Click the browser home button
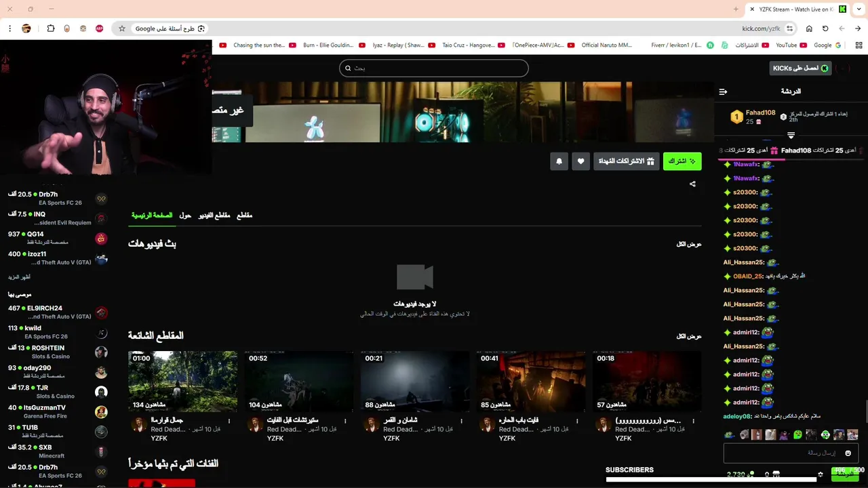 [809, 28]
